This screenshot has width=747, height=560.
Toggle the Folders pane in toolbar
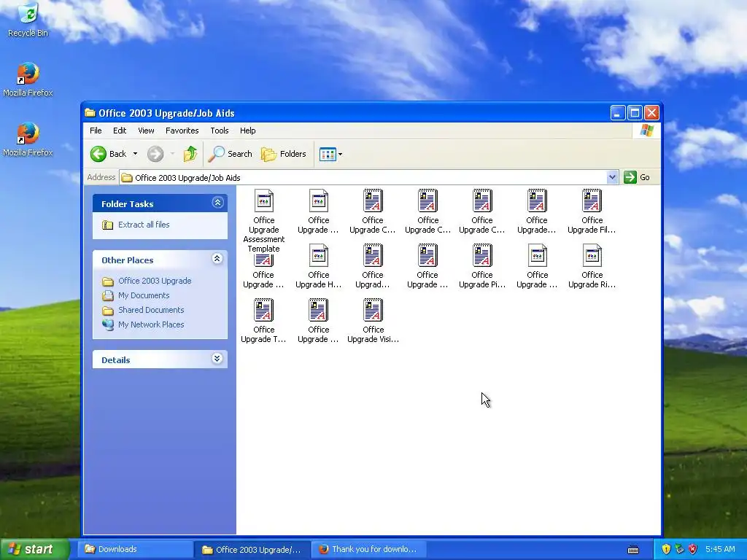tap(284, 154)
